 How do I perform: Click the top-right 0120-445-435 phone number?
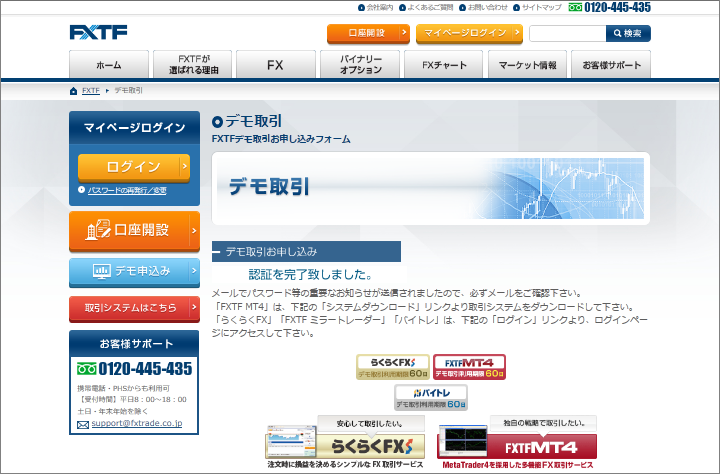pos(617,7)
